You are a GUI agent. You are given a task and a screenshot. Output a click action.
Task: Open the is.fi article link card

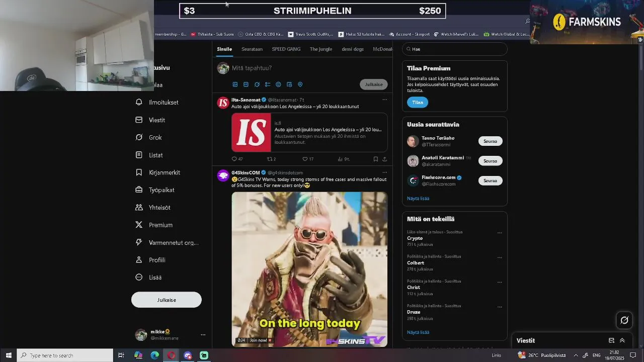coord(309,133)
